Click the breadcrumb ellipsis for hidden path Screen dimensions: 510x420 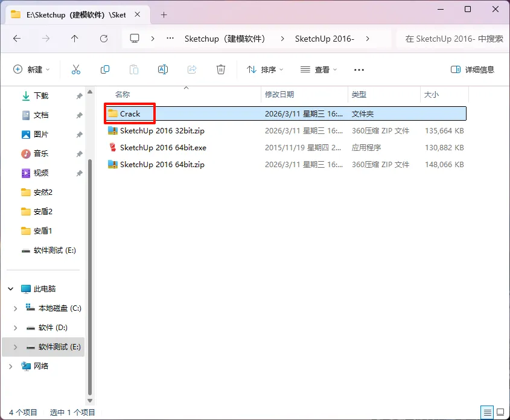coord(170,39)
